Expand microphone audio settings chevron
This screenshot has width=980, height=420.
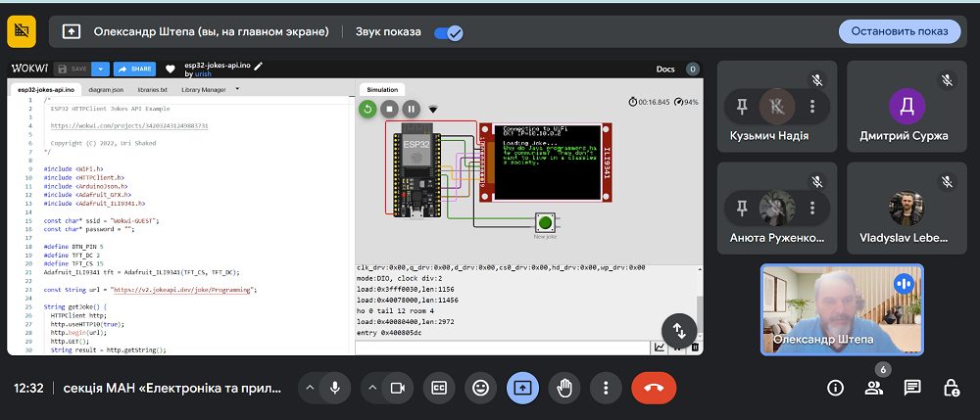310,388
